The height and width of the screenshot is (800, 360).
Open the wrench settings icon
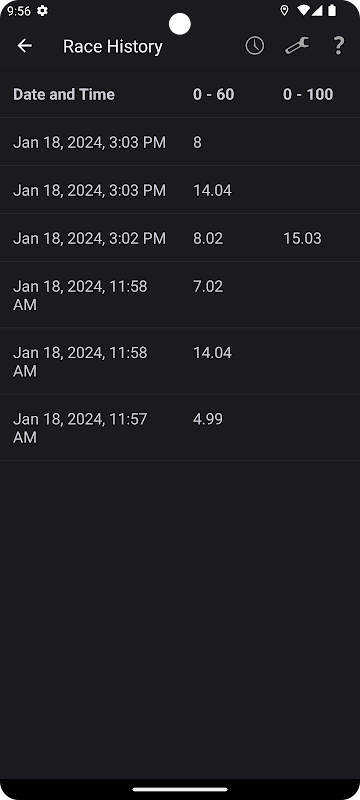pyautogui.click(x=297, y=46)
